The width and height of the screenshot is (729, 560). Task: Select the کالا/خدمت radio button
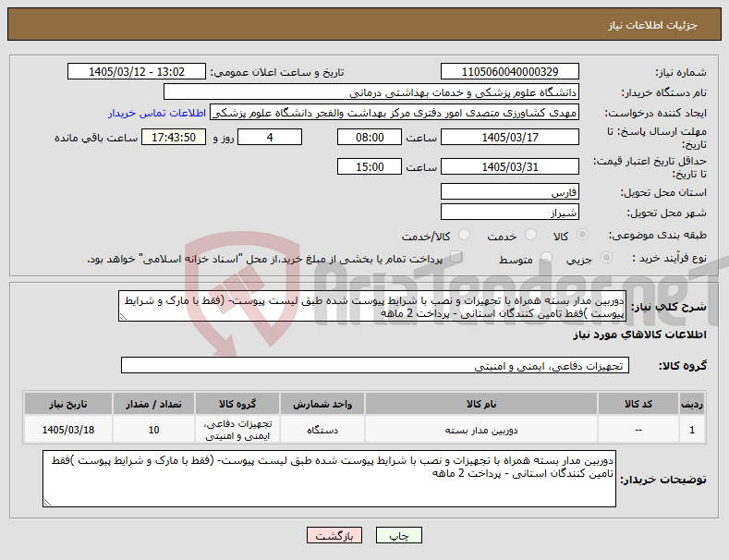pos(464,235)
